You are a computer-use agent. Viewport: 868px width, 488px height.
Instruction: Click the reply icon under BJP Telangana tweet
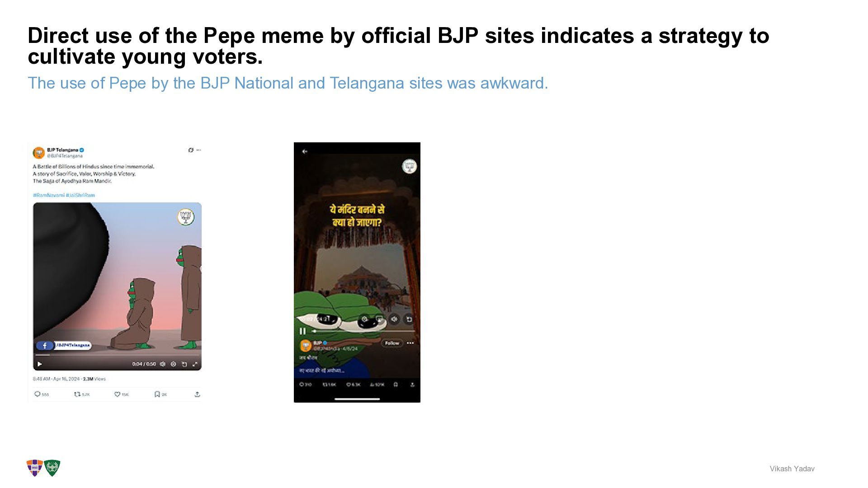38,394
